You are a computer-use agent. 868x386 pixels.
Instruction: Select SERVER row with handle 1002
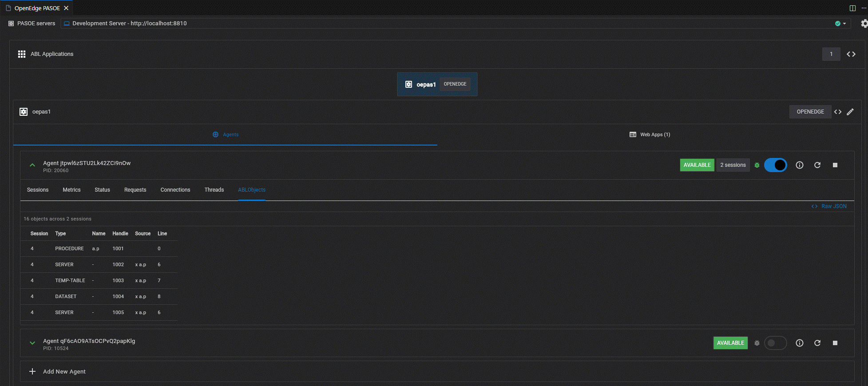(x=99, y=264)
